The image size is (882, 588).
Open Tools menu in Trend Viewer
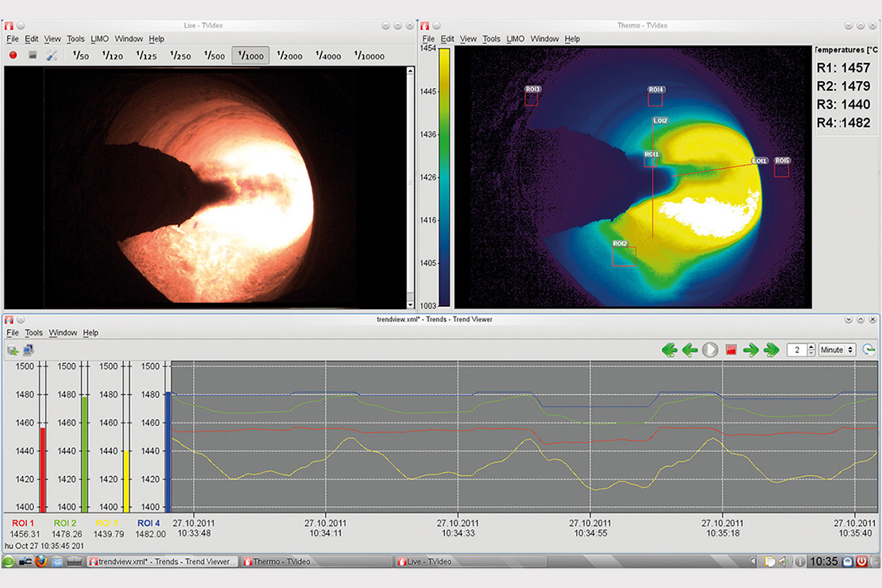pos(33,333)
